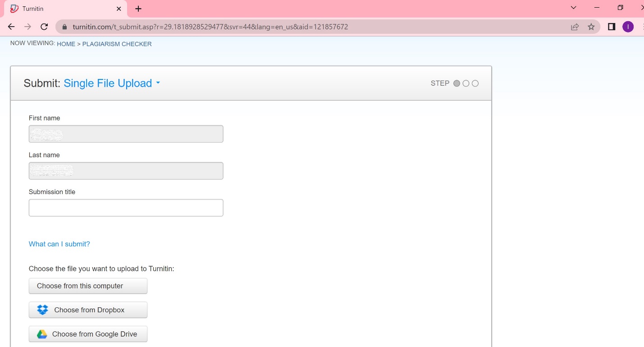
Task: Restore down the browser window
Action: click(x=621, y=8)
